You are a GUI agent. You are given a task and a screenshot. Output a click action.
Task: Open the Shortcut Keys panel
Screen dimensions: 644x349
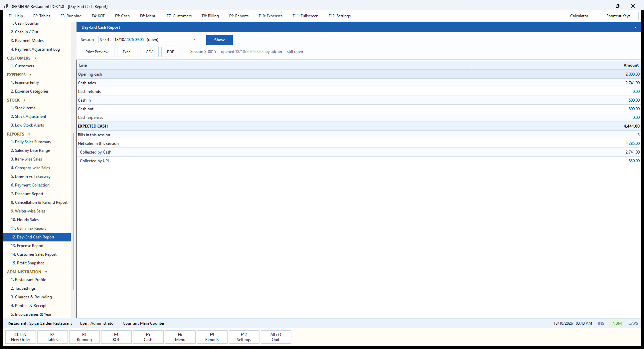pyautogui.click(x=618, y=16)
